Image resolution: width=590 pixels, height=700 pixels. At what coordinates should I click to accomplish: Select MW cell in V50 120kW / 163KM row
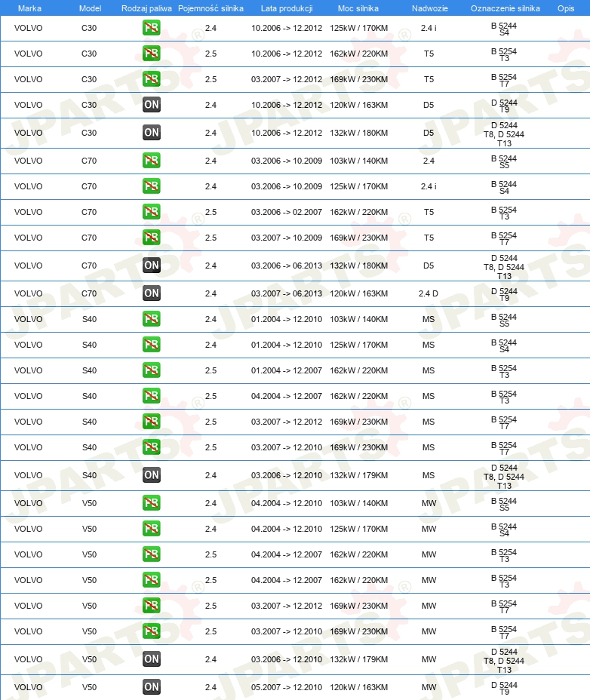tap(429, 687)
